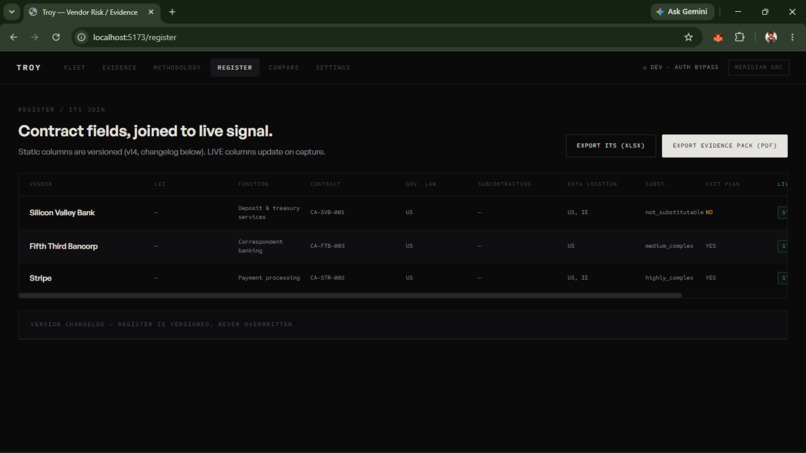Click the address bar URL localhost:5173/register
This screenshot has height=453, width=806.
[135, 37]
